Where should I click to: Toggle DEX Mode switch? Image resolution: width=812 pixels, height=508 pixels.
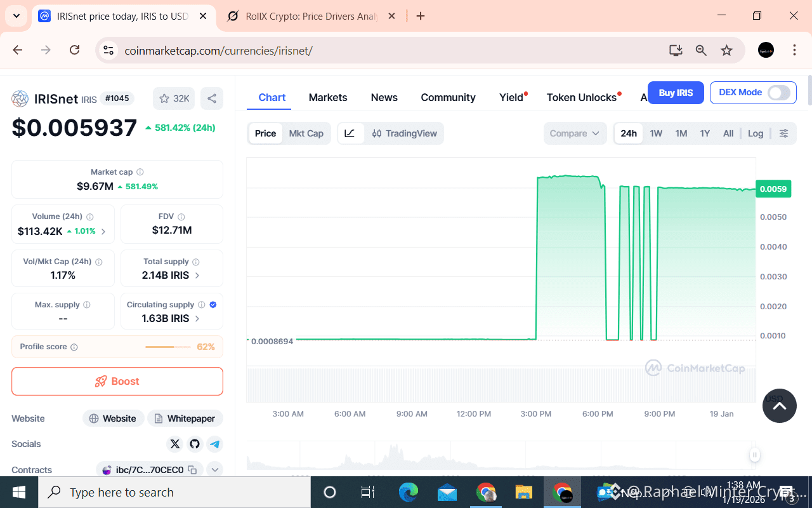coord(778,93)
